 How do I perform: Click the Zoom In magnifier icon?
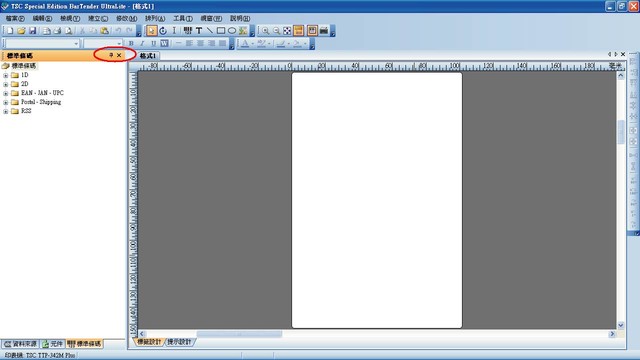265,31
